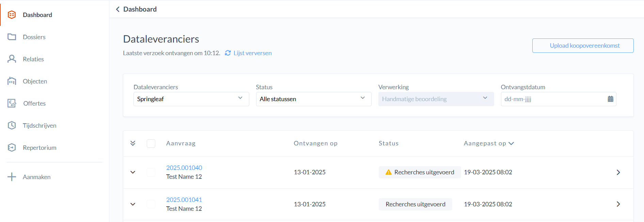Check the box for request 2025.001041
The image size is (644, 222).
[x=151, y=204]
